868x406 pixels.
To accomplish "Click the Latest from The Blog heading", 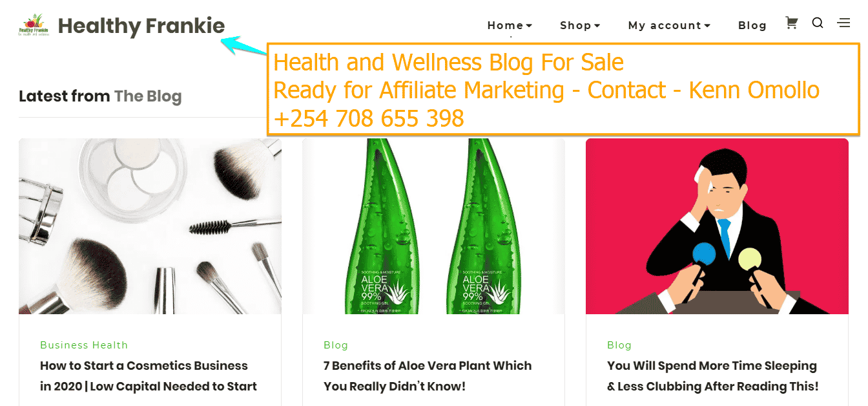I will pyautogui.click(x=100, y=96).
